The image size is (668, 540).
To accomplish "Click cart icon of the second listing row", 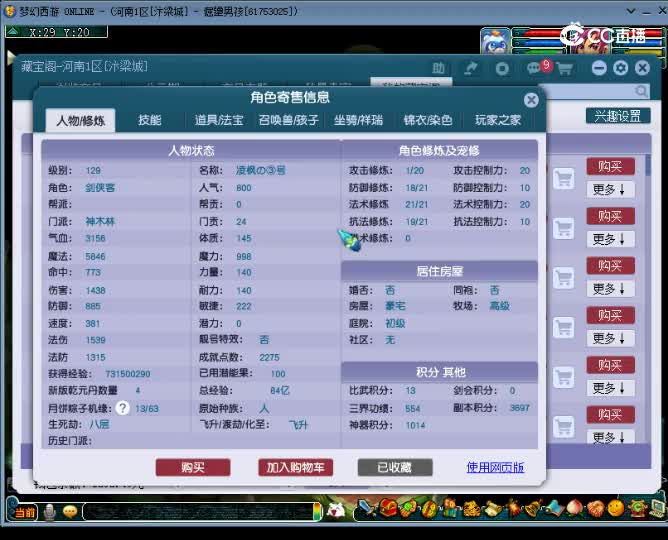I will click(x=564, y=229).
